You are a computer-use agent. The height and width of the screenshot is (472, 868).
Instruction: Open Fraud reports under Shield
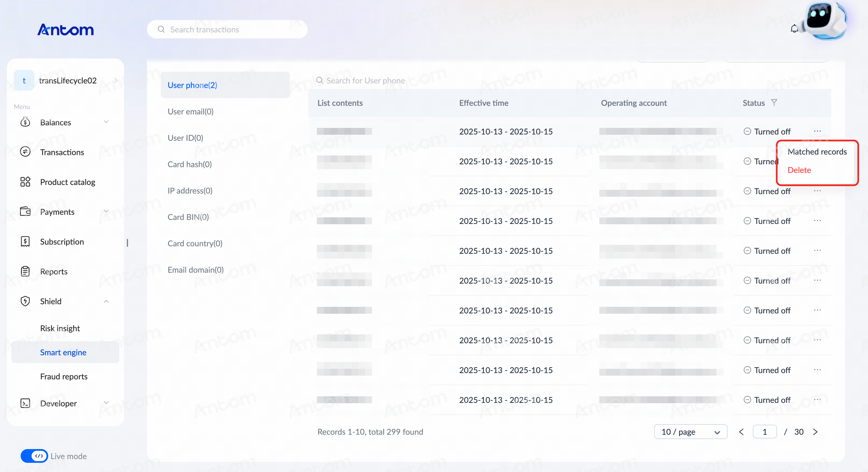[x=64, y=377]
